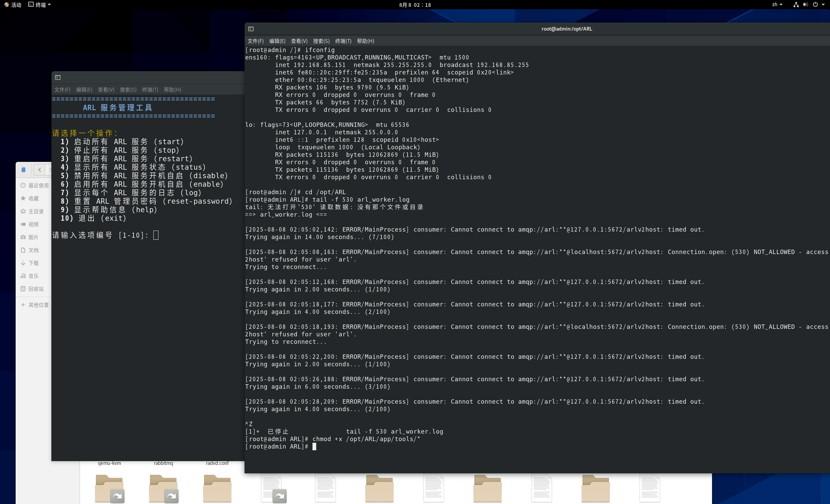
Task: Open the 帮助(H) menu in the right terminal
Action: click(x=365, y=41)
